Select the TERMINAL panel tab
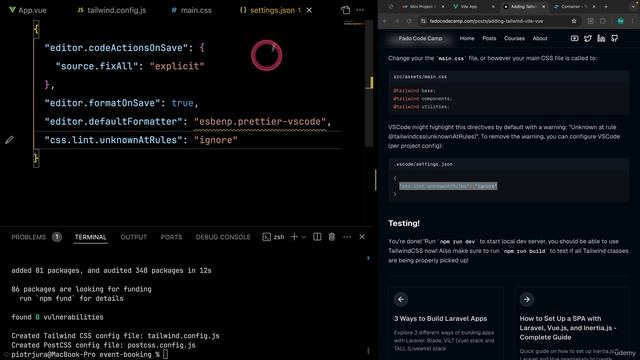The image size is (640, 360). point(91,237)
